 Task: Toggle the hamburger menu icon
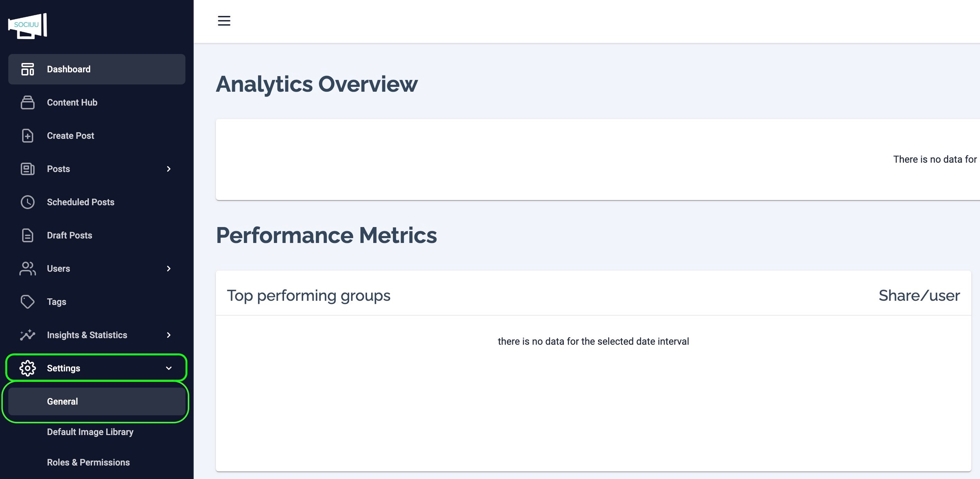[224, 20]
